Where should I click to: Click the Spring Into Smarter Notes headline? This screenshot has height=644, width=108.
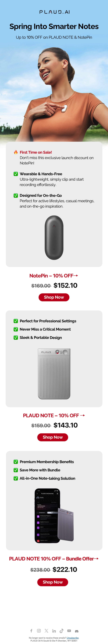click(54, 26)
